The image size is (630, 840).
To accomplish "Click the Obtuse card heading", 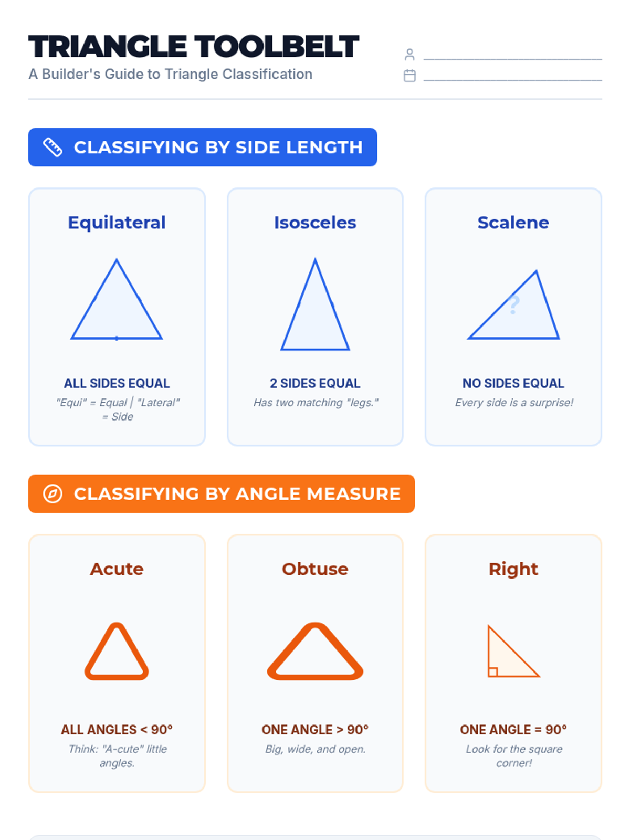I will click(315, 569).
